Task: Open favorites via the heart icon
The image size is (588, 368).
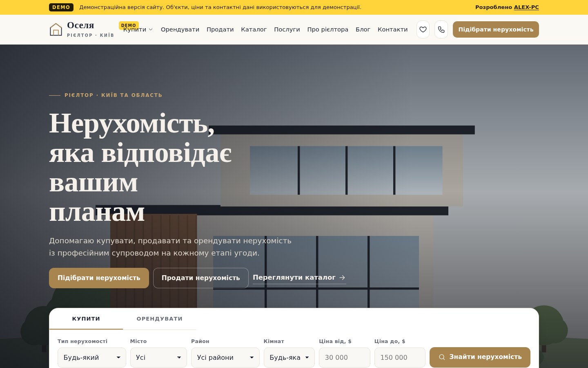Action: coord(423,29)
